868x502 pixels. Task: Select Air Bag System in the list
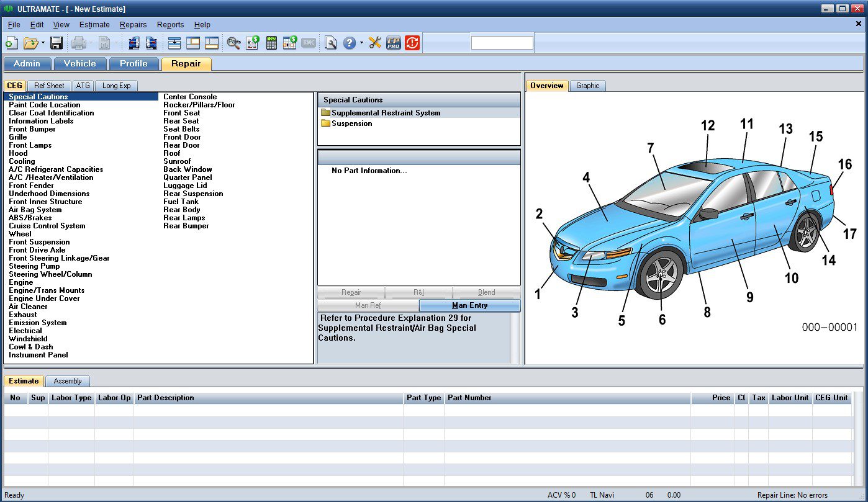(35, 210)
